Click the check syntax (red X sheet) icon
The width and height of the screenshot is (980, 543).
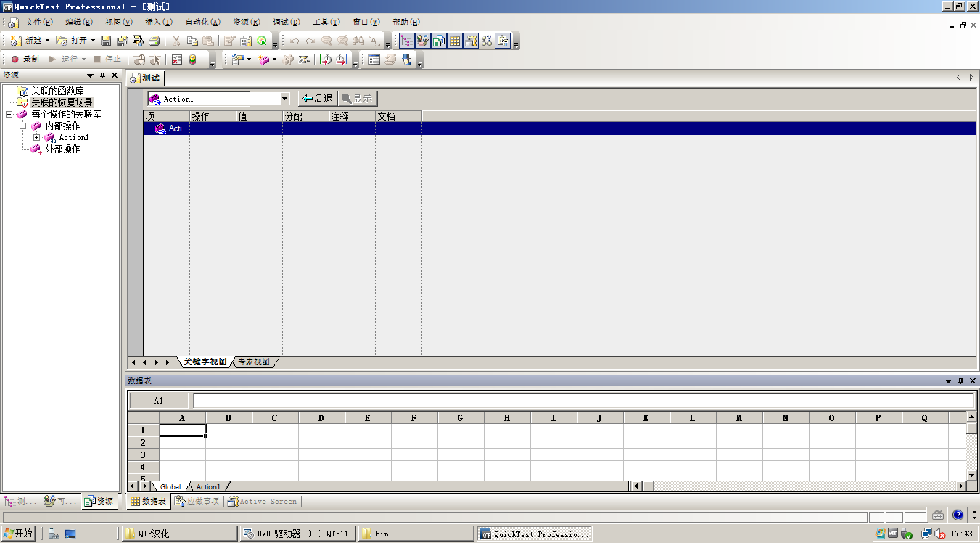tap(176, 60)
